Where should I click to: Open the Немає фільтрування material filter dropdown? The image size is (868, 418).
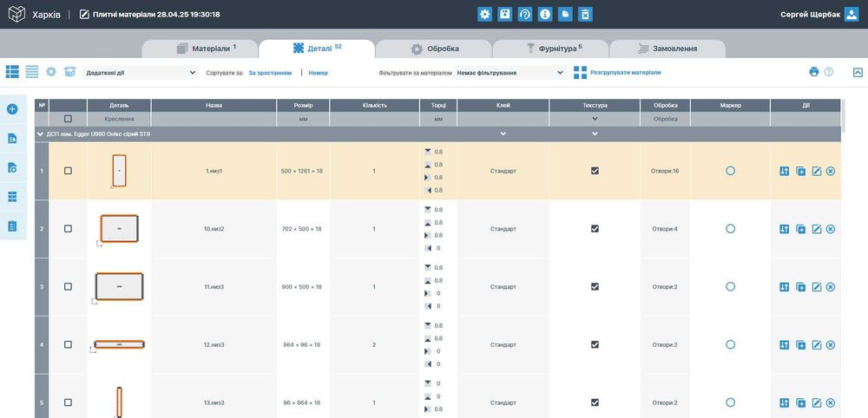click(510, 73)
